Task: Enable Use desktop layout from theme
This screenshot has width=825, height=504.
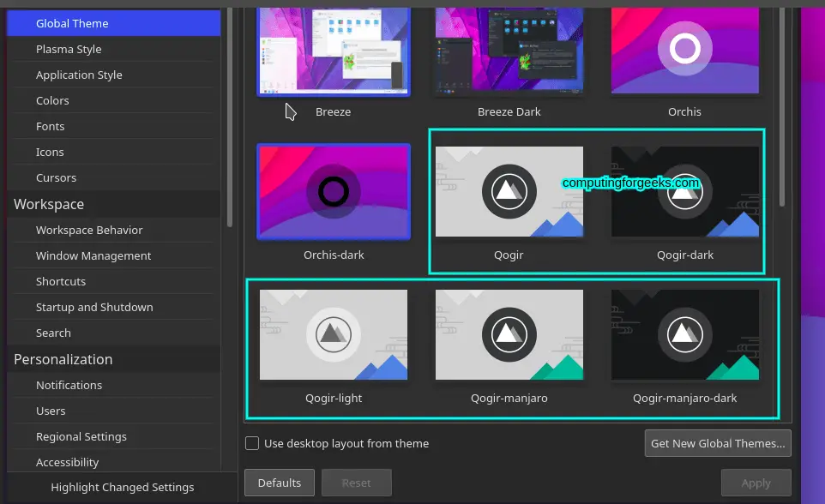Action: (252, 443)
